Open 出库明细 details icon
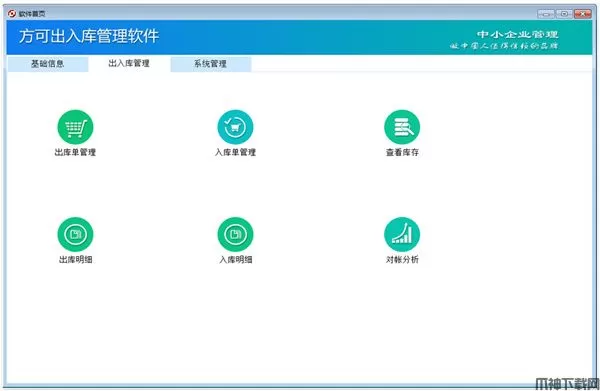Screen dimensions: 600x391 pos(75,235)
